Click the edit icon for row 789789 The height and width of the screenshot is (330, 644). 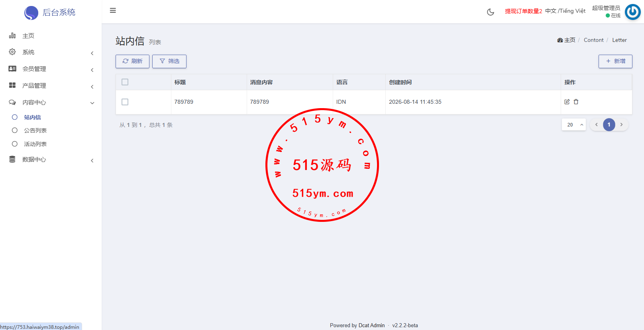(567, 102)
